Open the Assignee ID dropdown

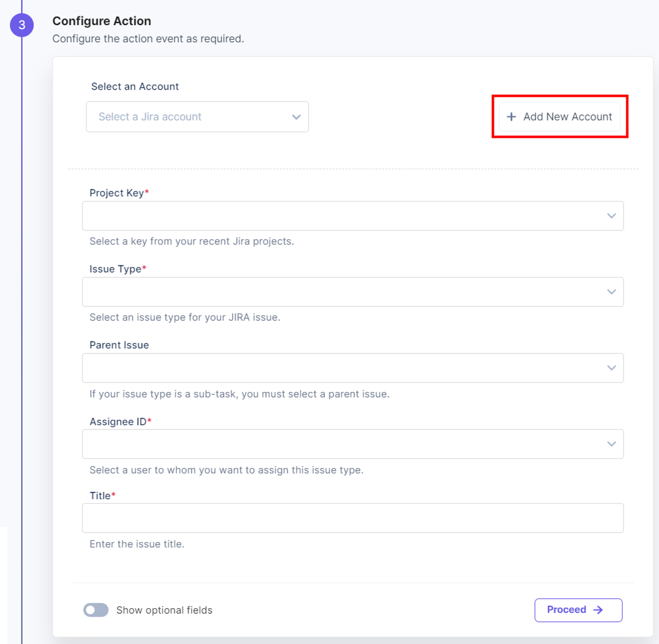click(x=353, y=444)
